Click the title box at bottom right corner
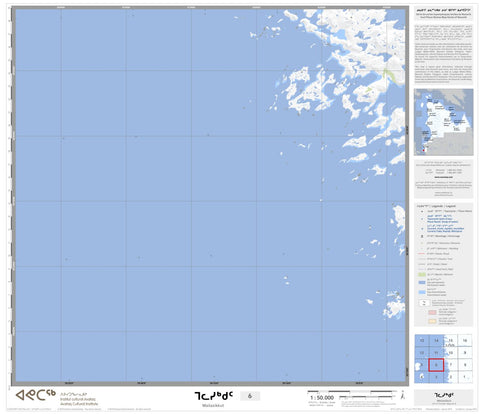This screenshot has height=414, width=480. pyautogui.click(x=444, y=397)
